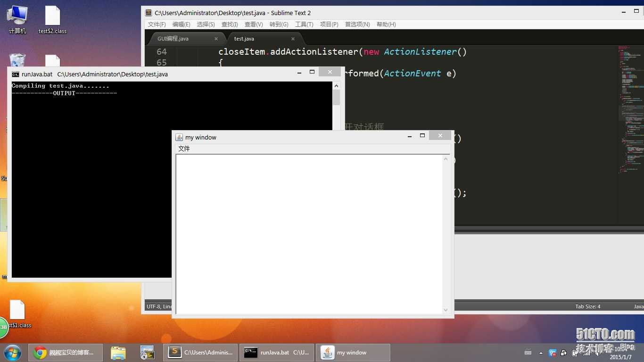
Task: Open File Explorer from the taskbar
Action: [x=118, y=353]
